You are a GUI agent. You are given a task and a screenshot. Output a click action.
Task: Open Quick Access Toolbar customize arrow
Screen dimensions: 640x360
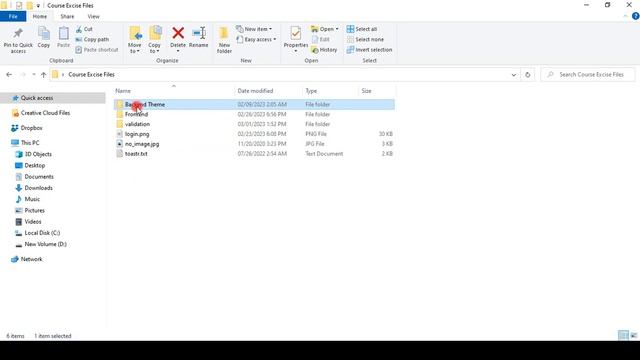pyautogui.click(x=38, y=6)
